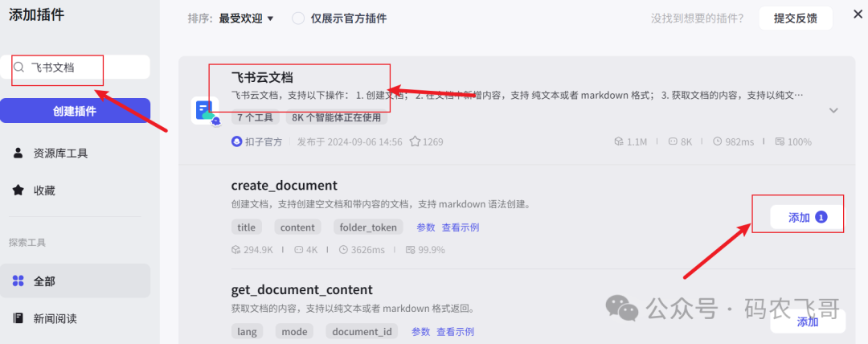Add the create_document tool
The height and width of the screenshot is (344, 868).
[x=807, y=217]
